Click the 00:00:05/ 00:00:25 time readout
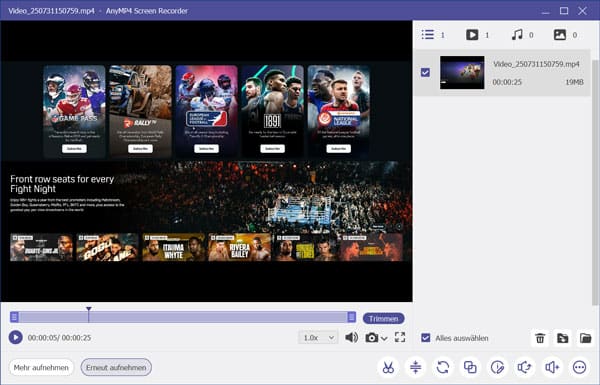 point(59,338)
